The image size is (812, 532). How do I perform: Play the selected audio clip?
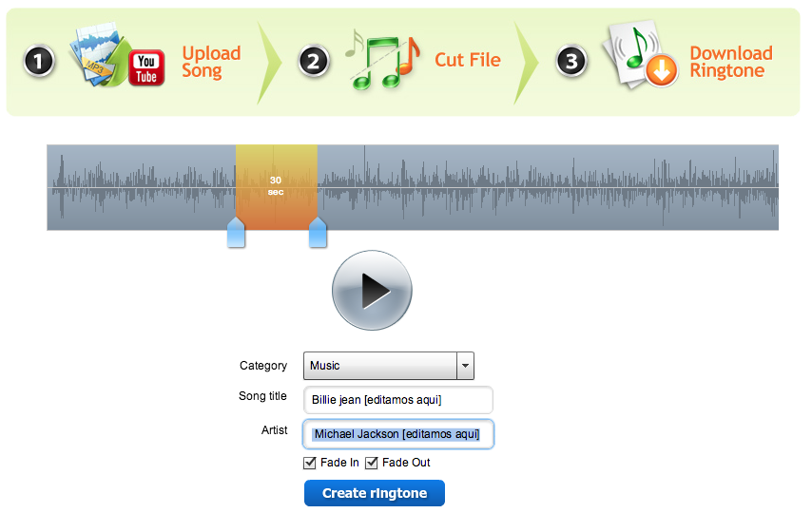372,291
